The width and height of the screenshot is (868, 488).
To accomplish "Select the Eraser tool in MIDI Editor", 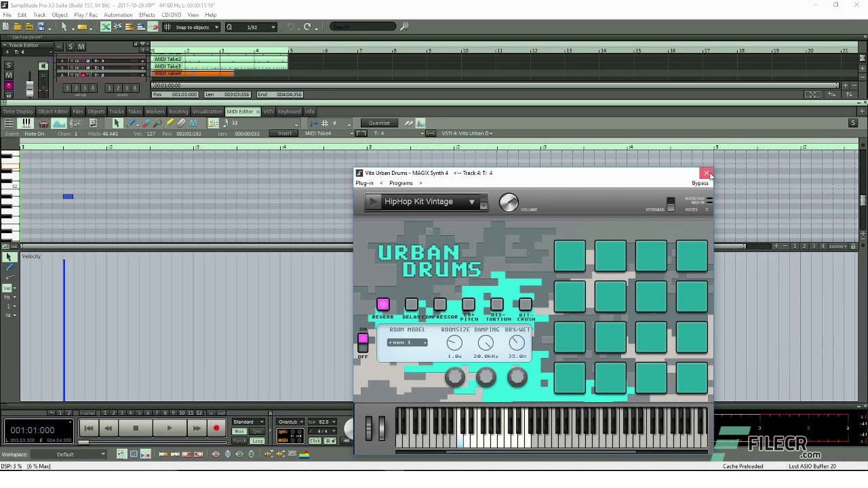I will tap(146, 123).
